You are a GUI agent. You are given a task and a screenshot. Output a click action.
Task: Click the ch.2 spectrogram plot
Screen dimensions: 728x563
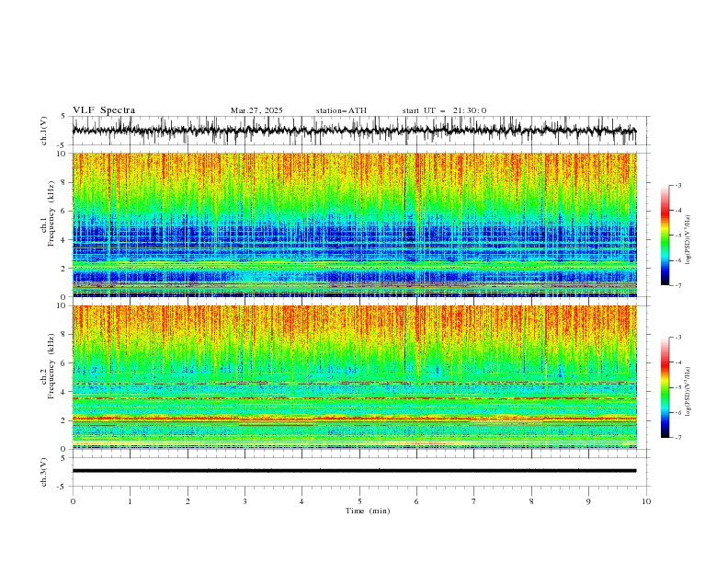(x=355, y=377)
